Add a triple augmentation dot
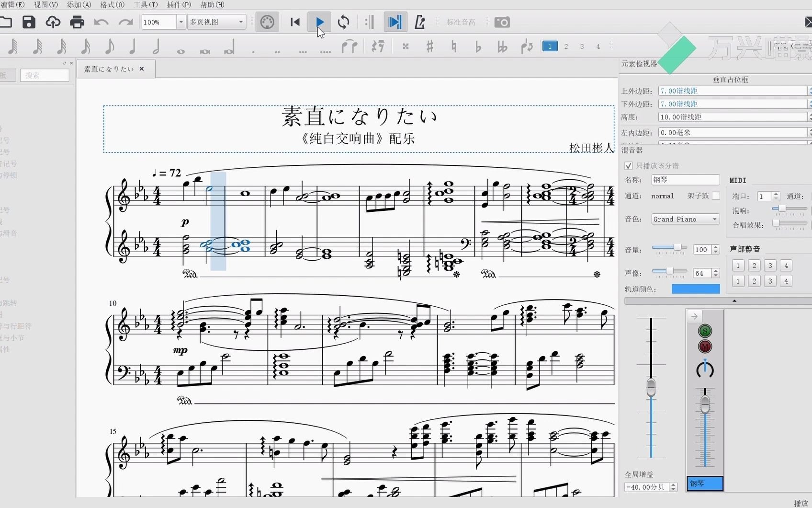The width and height of the screenshot is (812, 508). click(303, 51)
